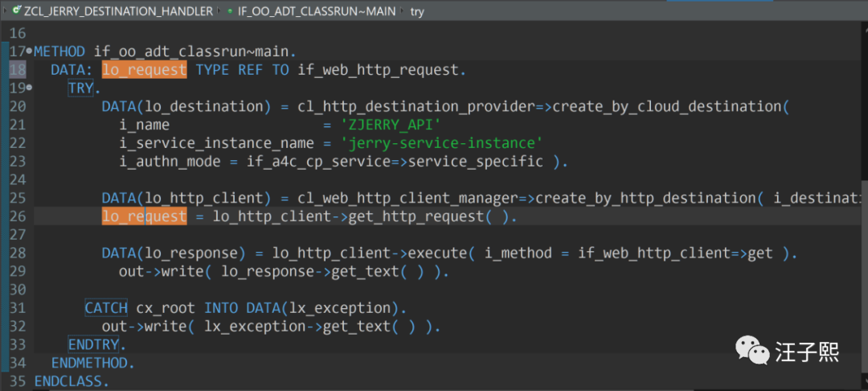Click service_specific constant on line 23
Viewport: 868px width, 391px height.
pos(476,162)
